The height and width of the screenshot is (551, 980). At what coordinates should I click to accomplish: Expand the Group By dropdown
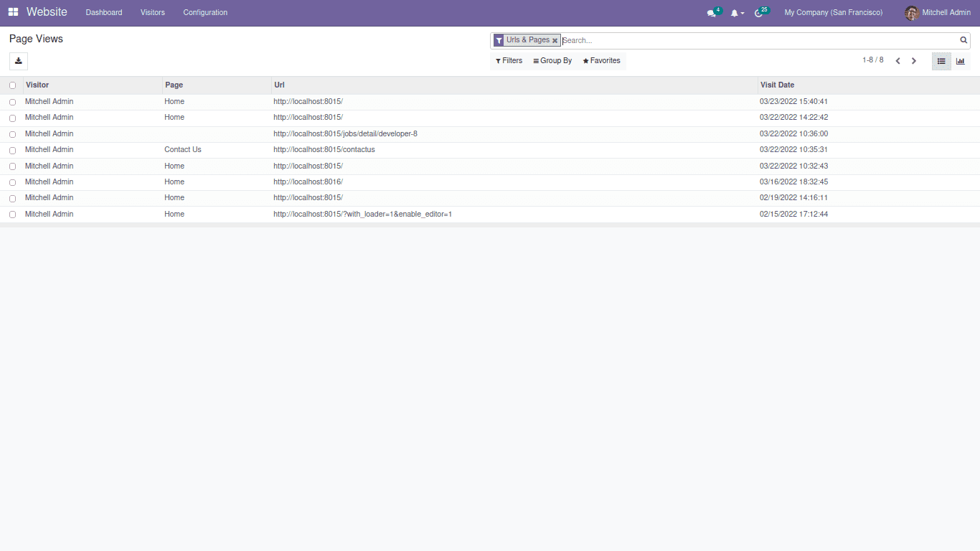coord(552,61)
